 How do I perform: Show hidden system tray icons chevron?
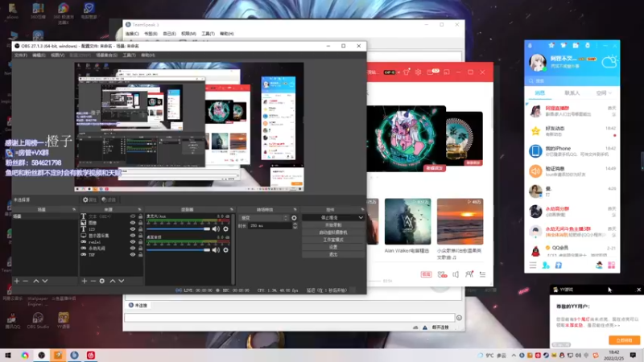pyautogui.click(x=514, y=356)
